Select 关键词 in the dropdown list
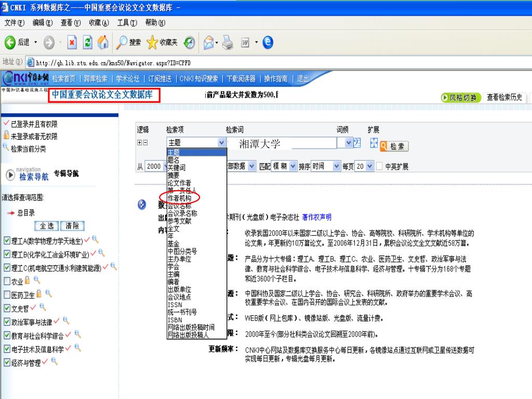The width and height of the screenshot is (532, 399). (177, 168)
